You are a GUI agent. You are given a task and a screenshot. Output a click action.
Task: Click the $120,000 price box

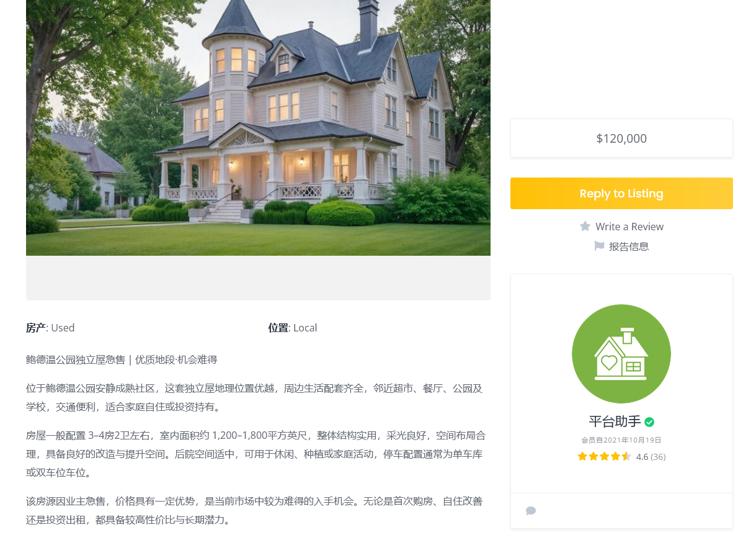[x=621, y=138]
